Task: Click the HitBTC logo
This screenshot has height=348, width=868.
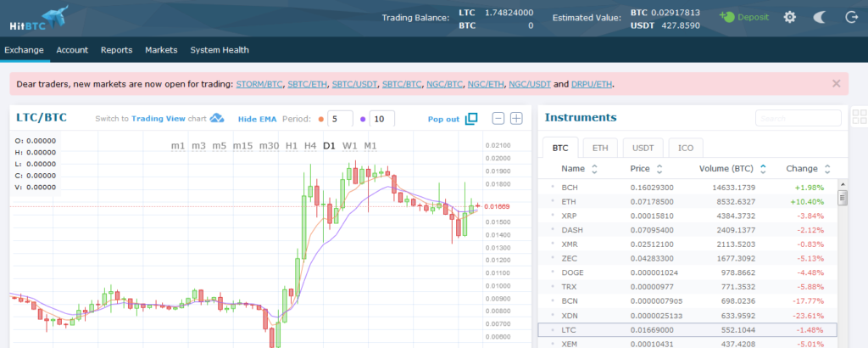Action: pyautogui.click(x=39, y=19)
